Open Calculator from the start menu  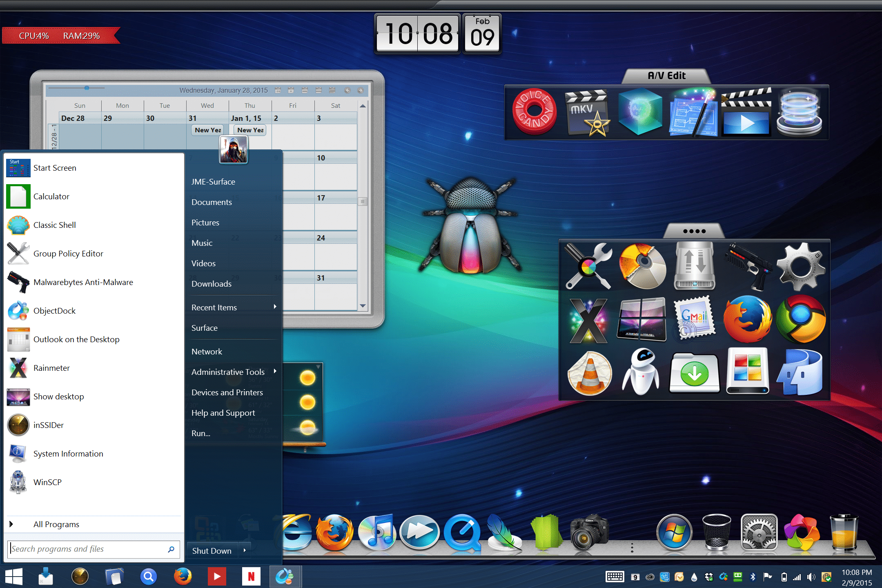[93, 196]
